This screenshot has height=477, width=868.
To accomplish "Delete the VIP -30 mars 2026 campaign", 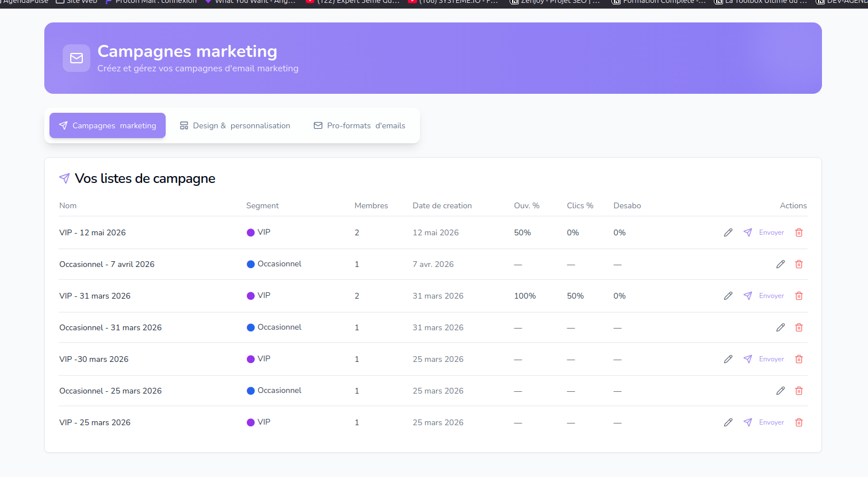I will point(799,359).
